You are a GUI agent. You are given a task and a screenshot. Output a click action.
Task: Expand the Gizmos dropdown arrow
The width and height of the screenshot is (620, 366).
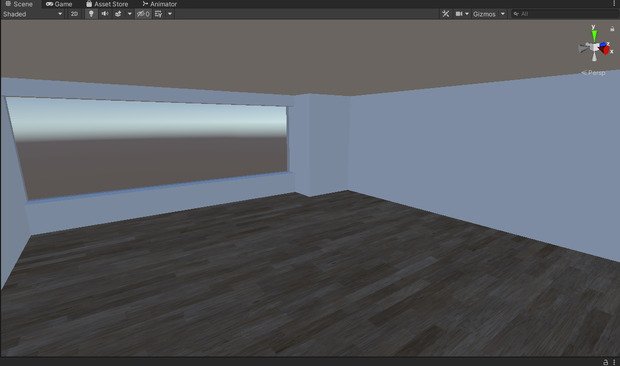click(x=503, y=14)
